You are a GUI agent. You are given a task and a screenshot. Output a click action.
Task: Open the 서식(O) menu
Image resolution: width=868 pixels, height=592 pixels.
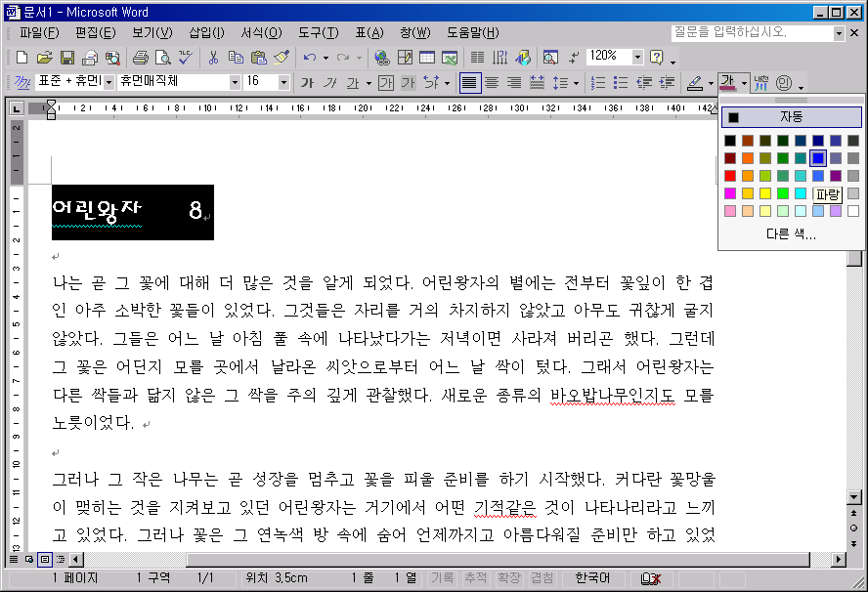pyautogui.click(x=259, y=33)
